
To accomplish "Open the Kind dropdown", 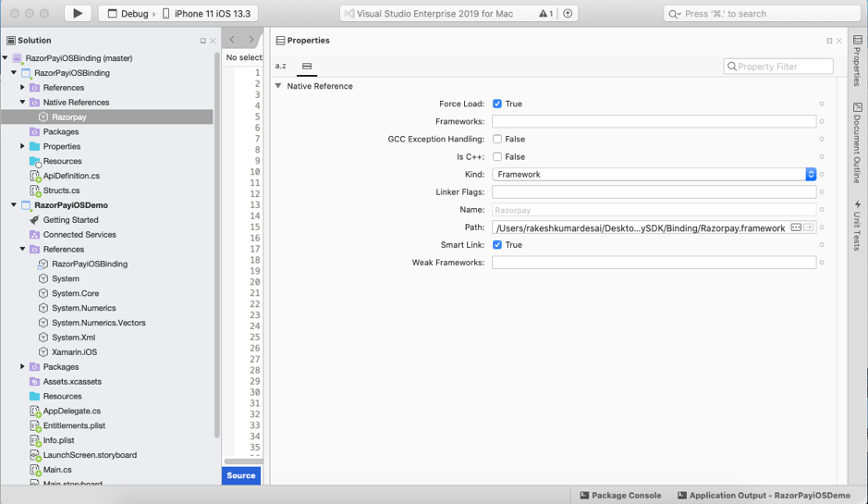I will (x=654, y=175).
